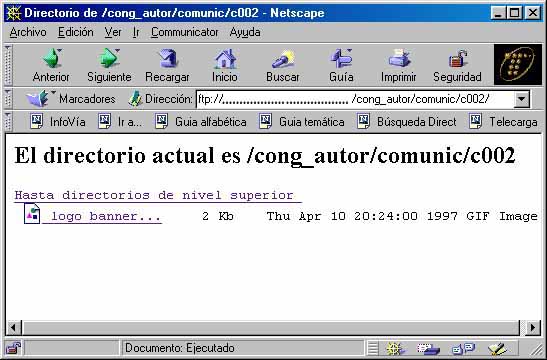Viewport: 547px width, 360px height.
Task: Open the Ir menu
Action: (x=136, y=32)
